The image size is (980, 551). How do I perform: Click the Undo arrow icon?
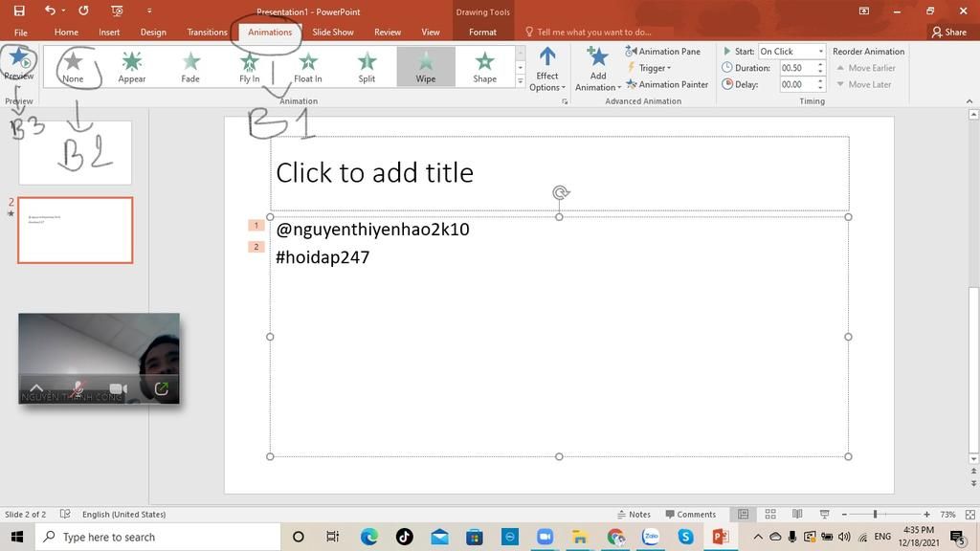pos(50,11)
